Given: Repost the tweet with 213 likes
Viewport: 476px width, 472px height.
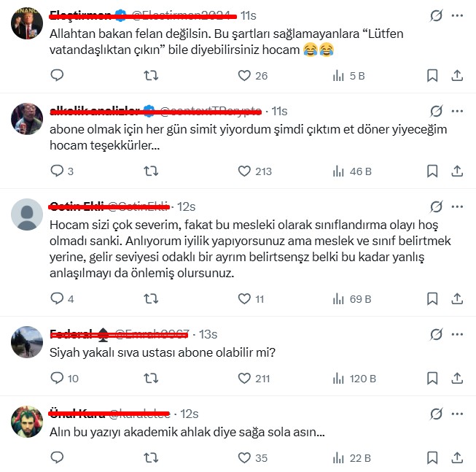Looking at the screenshot, I should pos(151,171).
